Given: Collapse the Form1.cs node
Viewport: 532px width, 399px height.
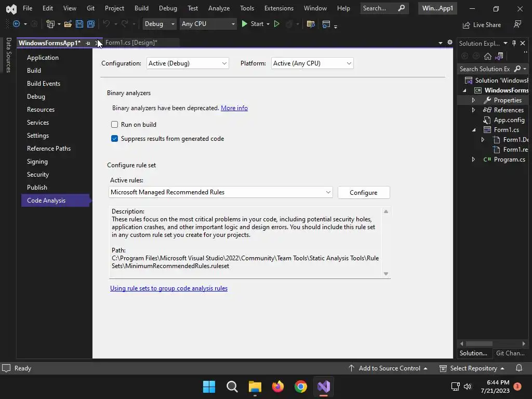Looking at the screenshot, I should click(474, 130).
